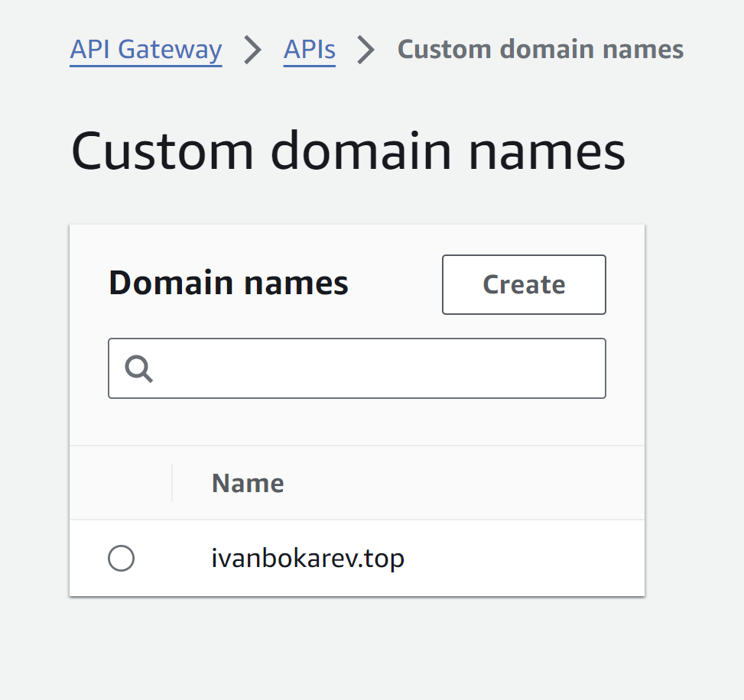Click the Domain names panel heading

point(228,283)
